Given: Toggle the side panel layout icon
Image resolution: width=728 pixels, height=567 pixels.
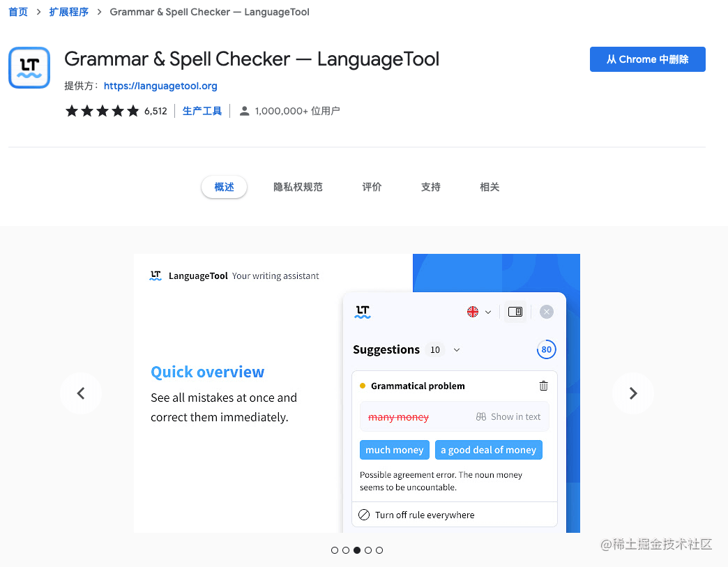Looking at the screenshot, I should coord(515,312).
